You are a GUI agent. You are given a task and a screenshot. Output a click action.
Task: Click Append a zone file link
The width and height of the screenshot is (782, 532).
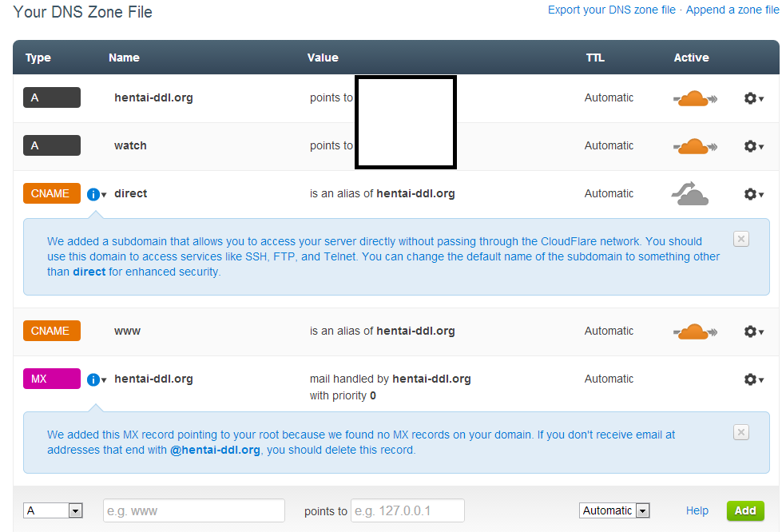(x=732, y=10)
